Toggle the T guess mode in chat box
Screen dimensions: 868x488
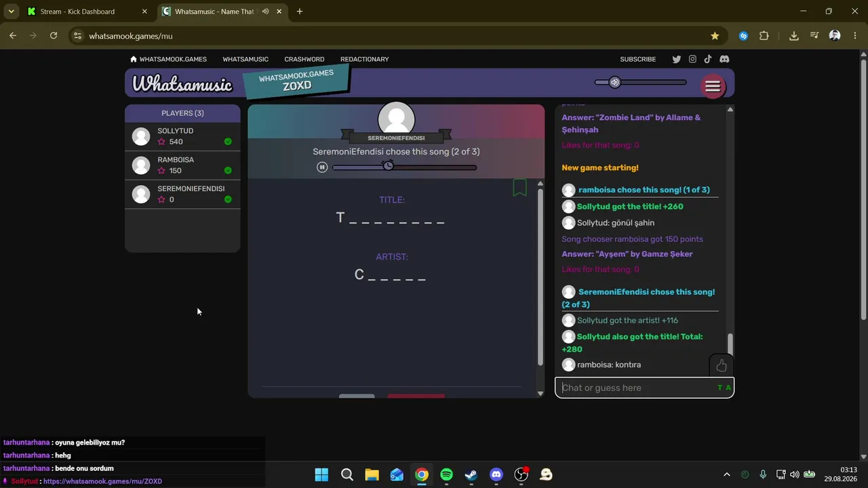coord(720,388)
